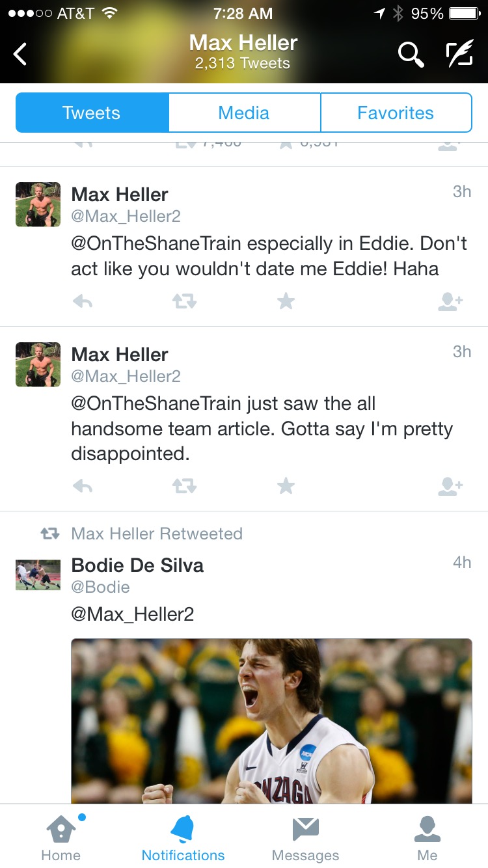Retweet the 'handsome team article' tweet
Viewport: 488px width, 868px height.
tap(184, 486)
